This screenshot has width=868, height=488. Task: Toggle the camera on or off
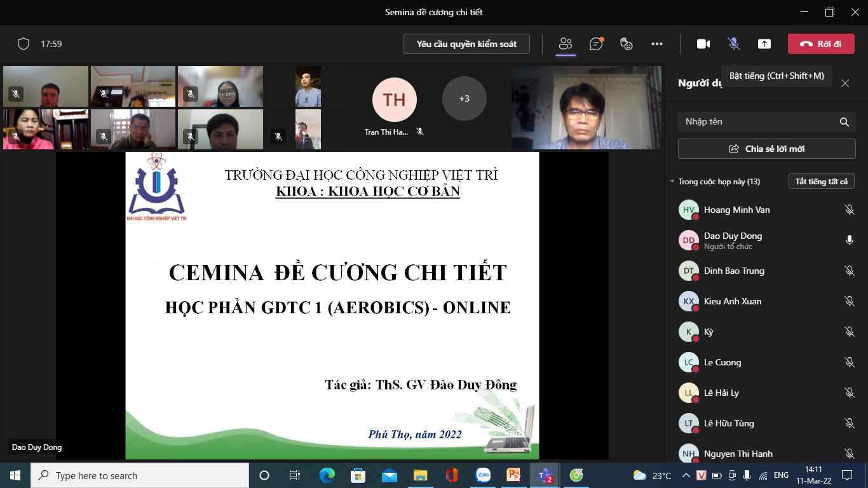coord(703,44)
